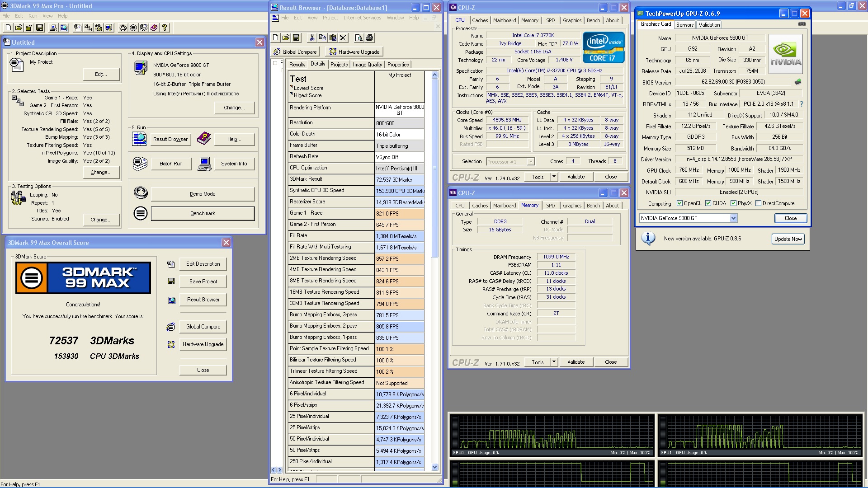Open Validation tab in GPU-Z
The width and height of the screenshot is (868, 488).
click(709, 25)
